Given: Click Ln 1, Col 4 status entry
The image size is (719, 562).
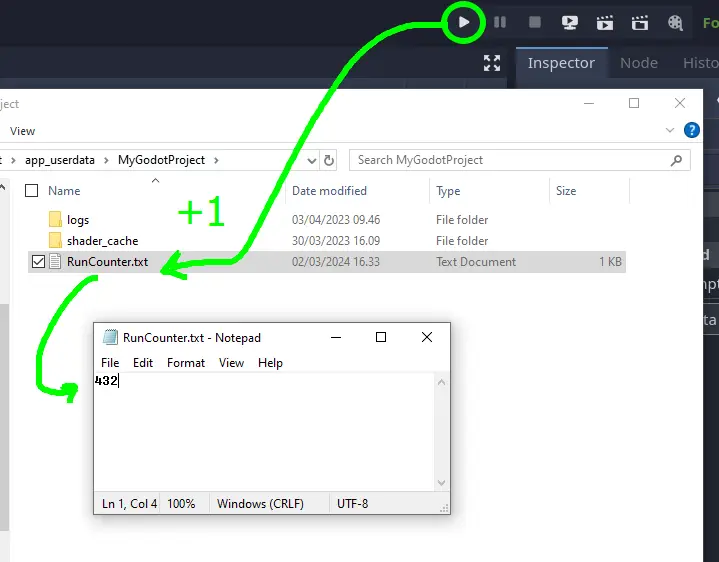Looking at the screenshot, I should click(129, 504).
